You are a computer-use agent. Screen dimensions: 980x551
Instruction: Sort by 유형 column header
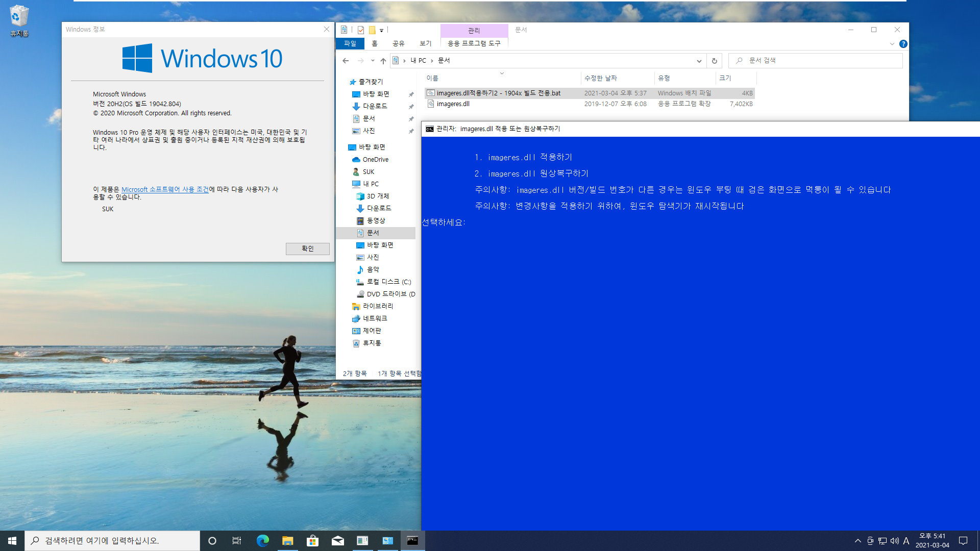(685, 78)
